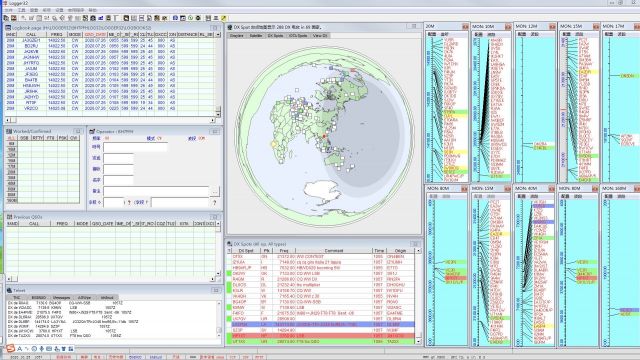Click the callsign input field in the Operator window
The height and width of the screenshot is (360, 640).
136,147
